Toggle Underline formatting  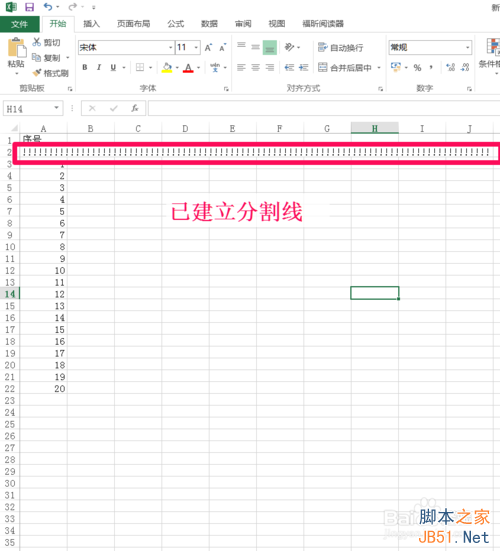[113, 67]
